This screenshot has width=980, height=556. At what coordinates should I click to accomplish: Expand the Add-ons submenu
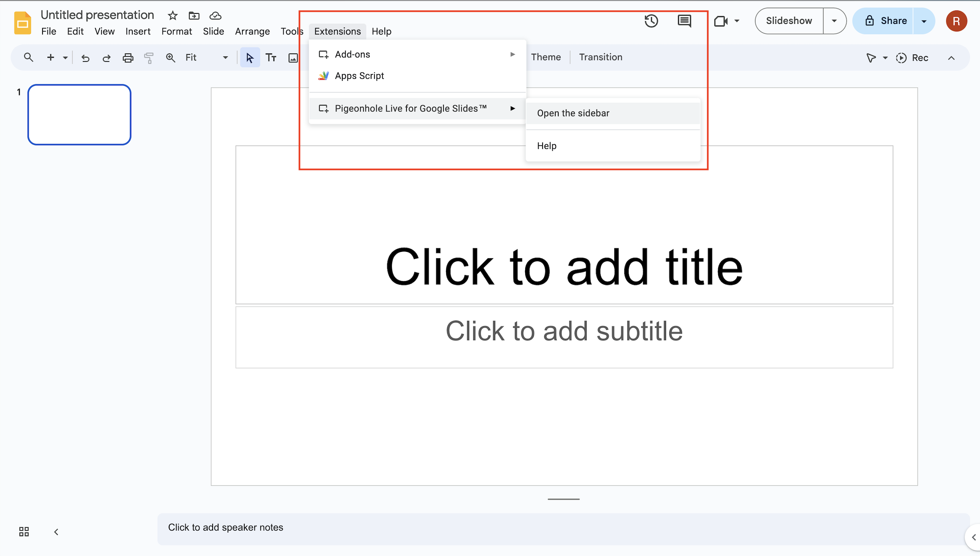(418, 54)
